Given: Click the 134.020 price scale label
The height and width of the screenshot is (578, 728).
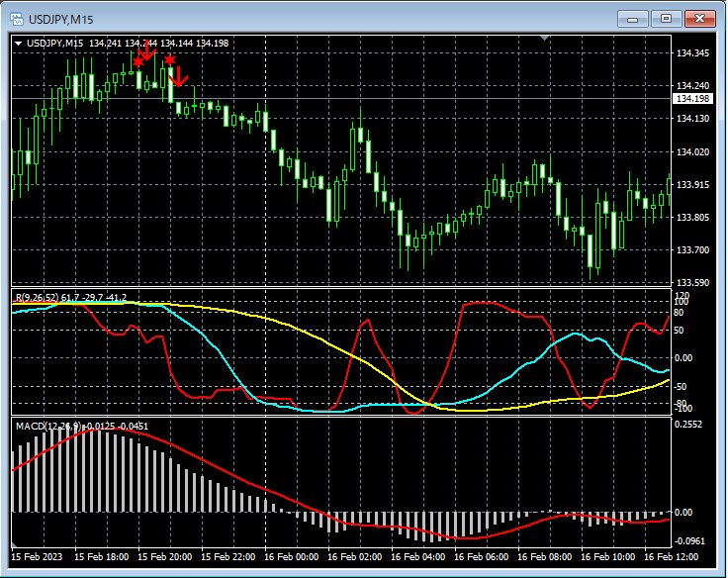Looking at the screenshot, I should pos(691,151).
